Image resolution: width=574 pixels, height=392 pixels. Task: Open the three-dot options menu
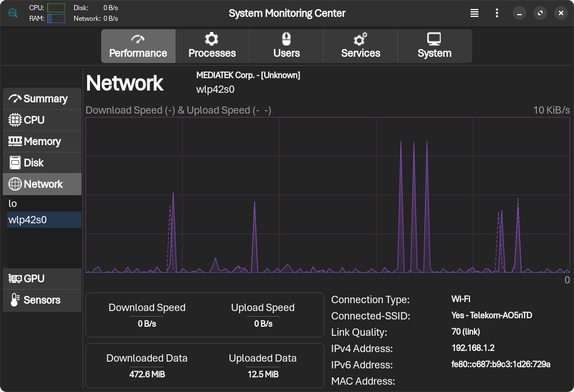[497, 13]
